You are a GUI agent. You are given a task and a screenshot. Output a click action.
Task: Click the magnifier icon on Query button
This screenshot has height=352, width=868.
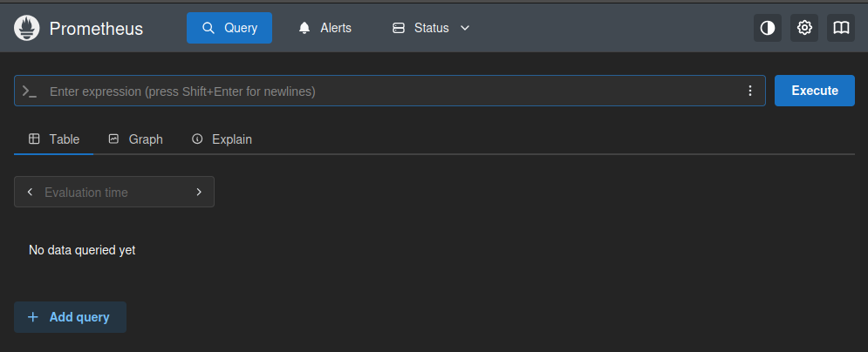coord(208,28)
